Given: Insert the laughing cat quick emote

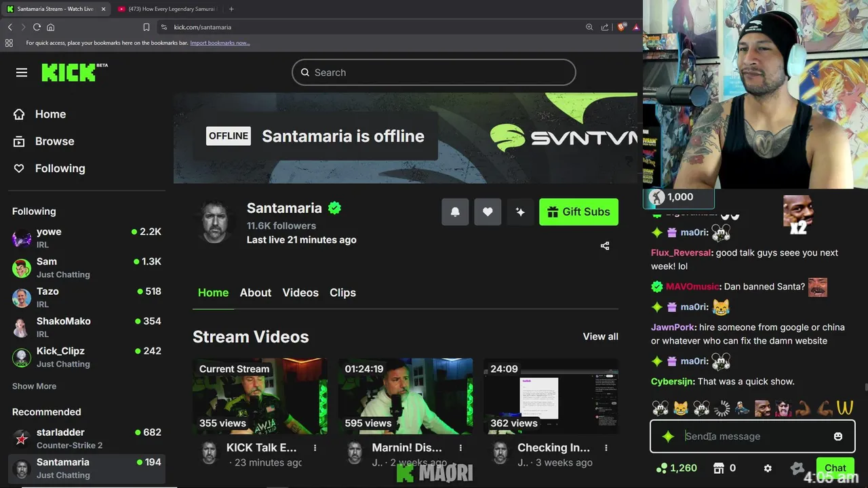Looking at the screenshot, I should [680, 408].
